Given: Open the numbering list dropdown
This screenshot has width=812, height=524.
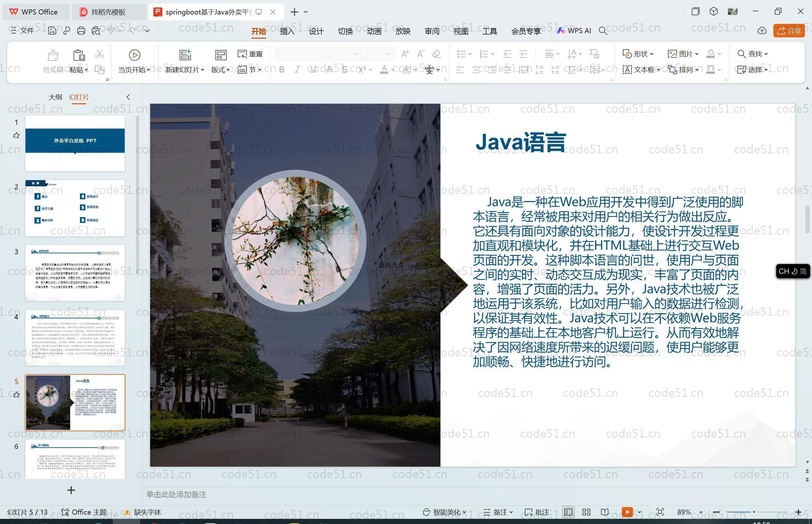Looking at the screenshot, I should tap(493, 54).
